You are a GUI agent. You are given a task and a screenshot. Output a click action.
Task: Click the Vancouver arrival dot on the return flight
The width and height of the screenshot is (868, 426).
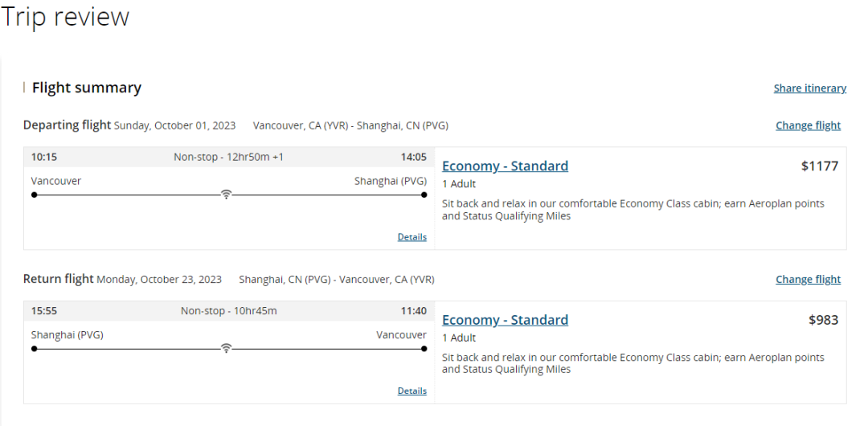[x=424, y=349]
